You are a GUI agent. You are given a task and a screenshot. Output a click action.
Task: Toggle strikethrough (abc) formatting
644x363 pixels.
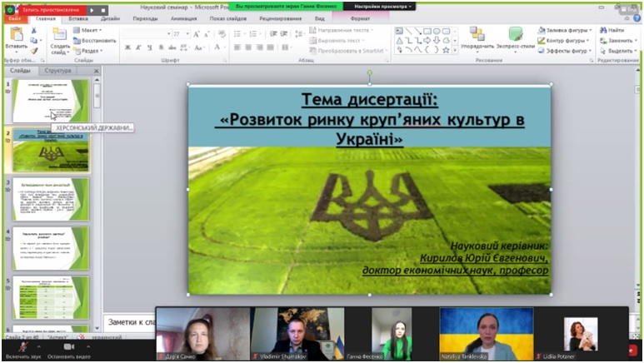pyautogui.click(x=172, y=47)
